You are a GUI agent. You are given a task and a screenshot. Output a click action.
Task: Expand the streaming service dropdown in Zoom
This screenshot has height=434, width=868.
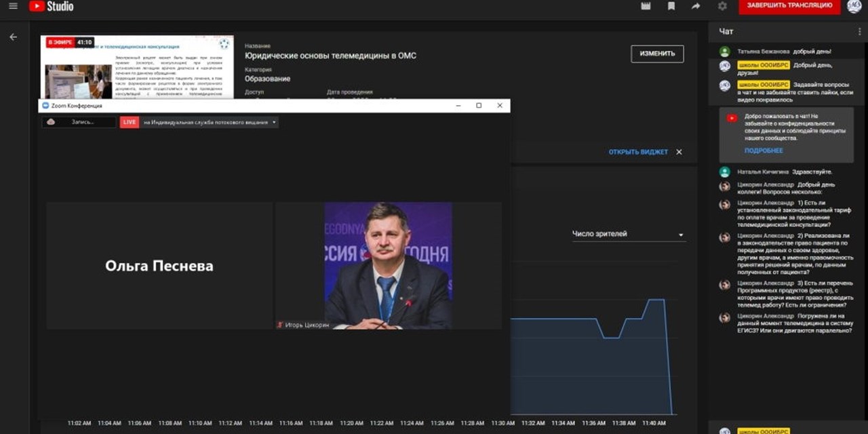coord(273,122)
